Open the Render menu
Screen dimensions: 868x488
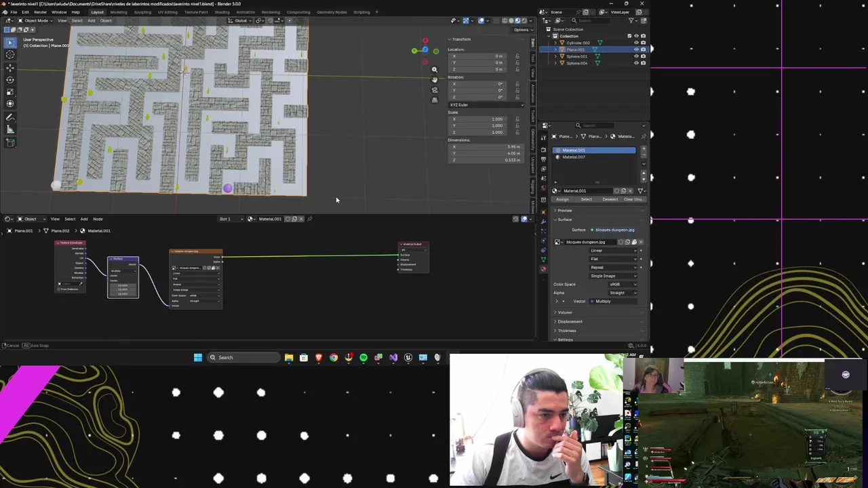40,12
